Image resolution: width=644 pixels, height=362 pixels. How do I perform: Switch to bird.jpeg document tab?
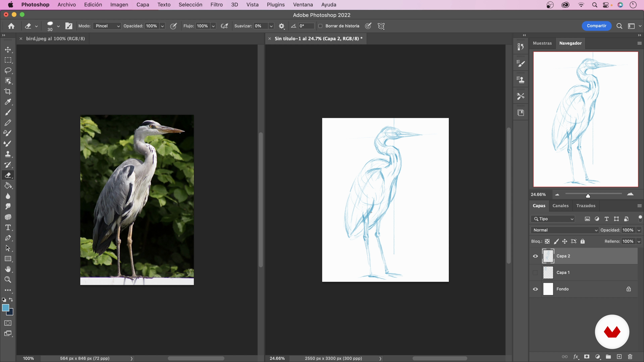coord(55,39)
